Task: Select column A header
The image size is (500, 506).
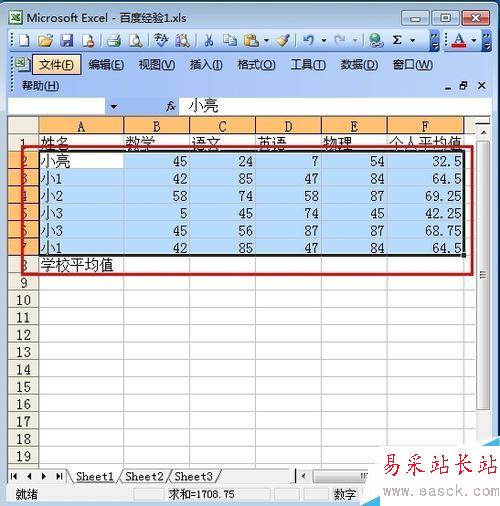Action: (81, 126)
